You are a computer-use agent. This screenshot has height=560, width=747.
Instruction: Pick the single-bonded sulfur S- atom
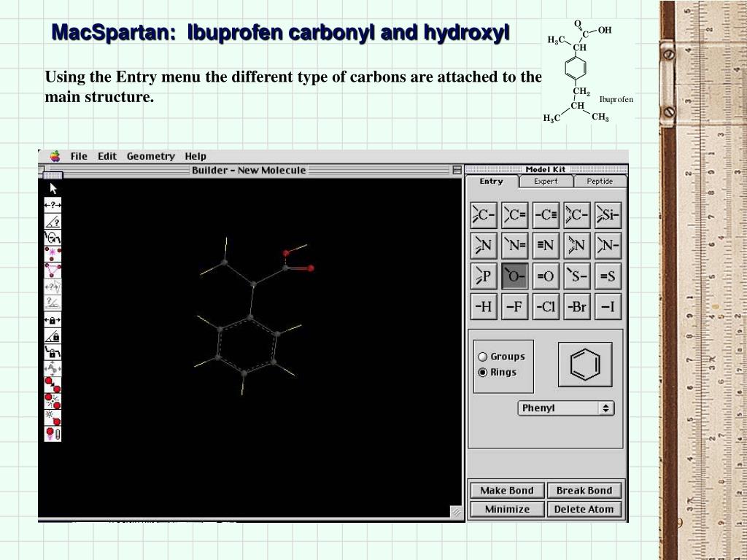577,276
